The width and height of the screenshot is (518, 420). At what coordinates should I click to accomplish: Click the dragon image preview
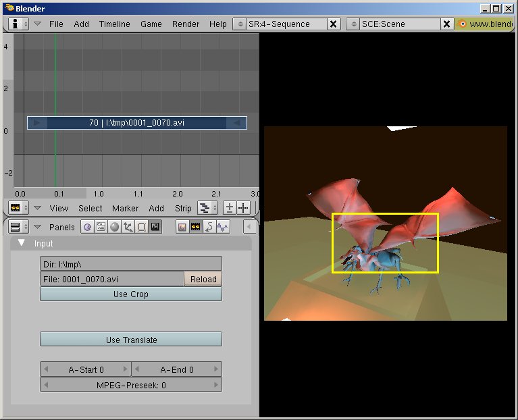click(385, 224)
